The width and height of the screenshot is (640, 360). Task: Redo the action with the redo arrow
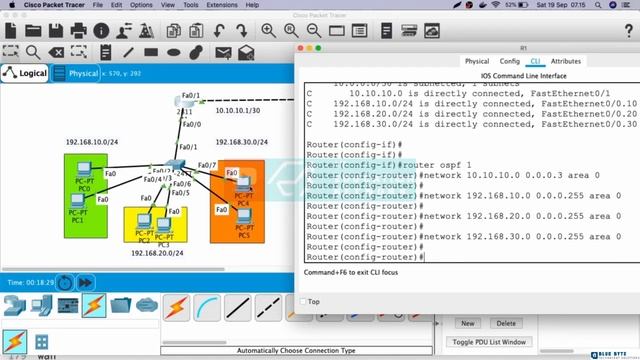242,31
